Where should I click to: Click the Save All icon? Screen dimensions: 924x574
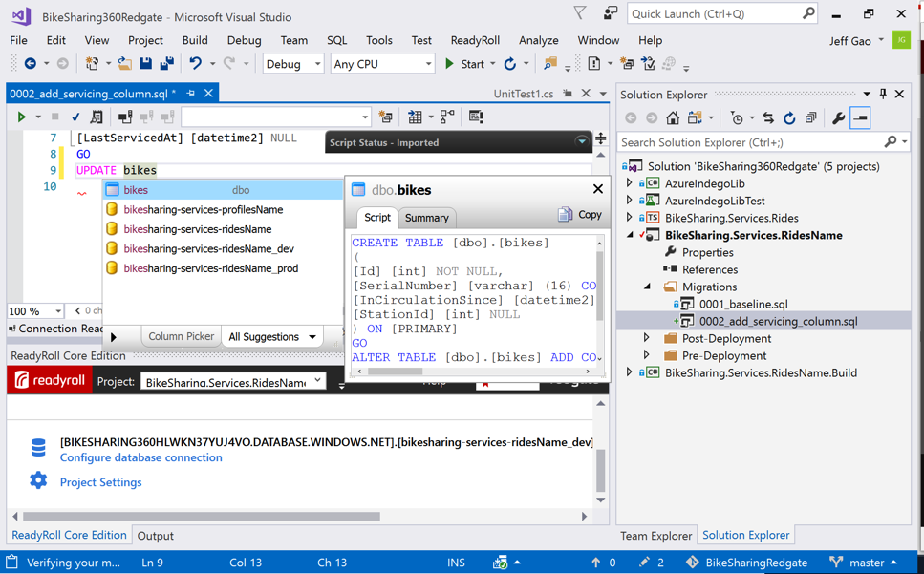(167, 64)
